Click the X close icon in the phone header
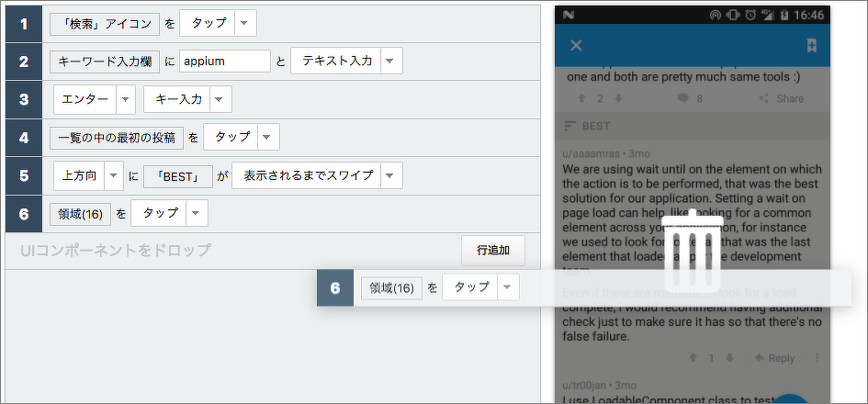 576,46
